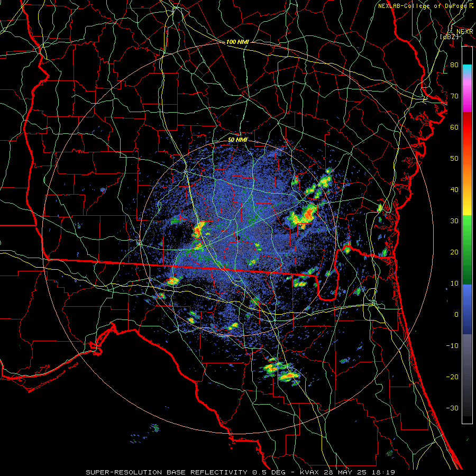Viewport: 476px width, 476px height.
Task: Click the 80 value on the dBZ scale
Action: 454,65
